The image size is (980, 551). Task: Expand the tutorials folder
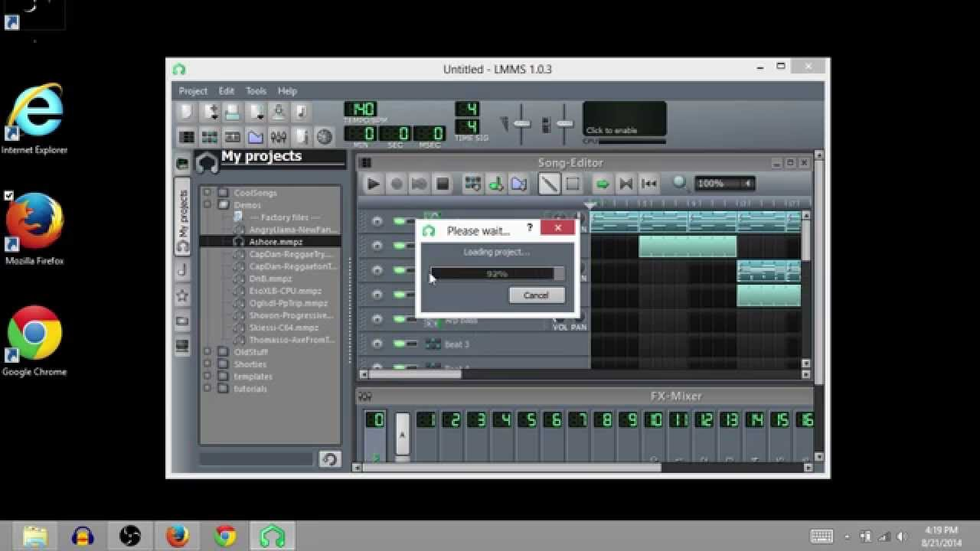[207, 389]
